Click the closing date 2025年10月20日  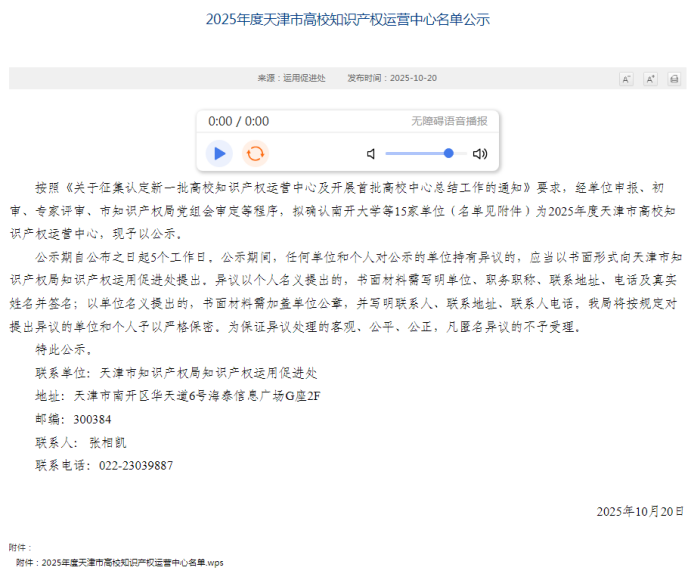tap(640, 511)
